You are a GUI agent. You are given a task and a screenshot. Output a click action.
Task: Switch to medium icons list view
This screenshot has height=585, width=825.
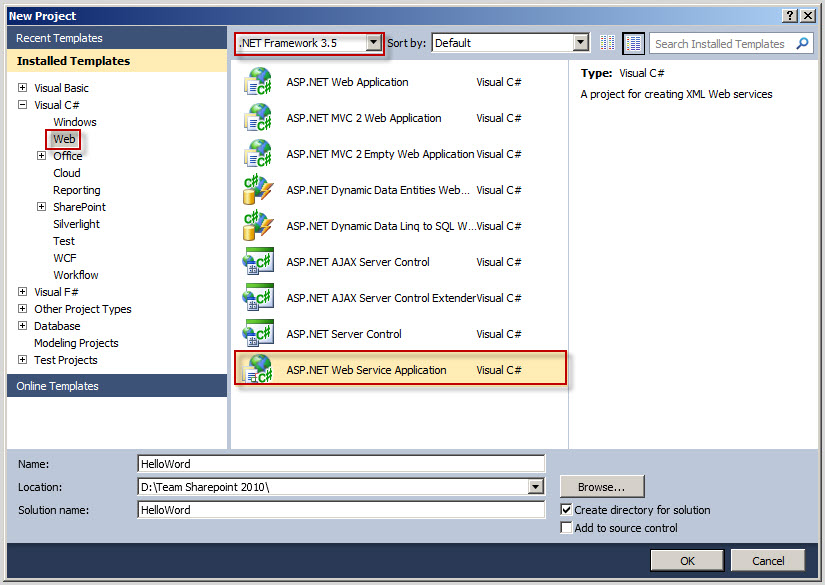tap(633, 43)
